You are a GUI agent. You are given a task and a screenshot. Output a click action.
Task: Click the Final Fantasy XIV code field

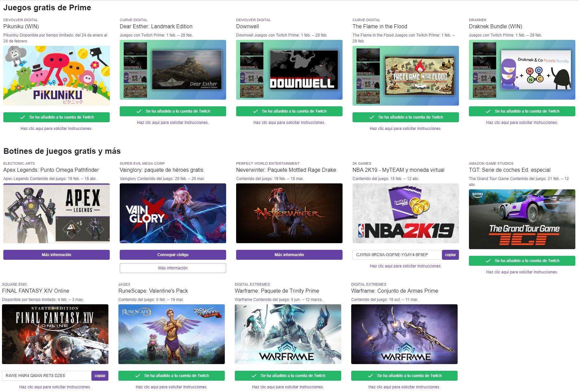(47, 376)
